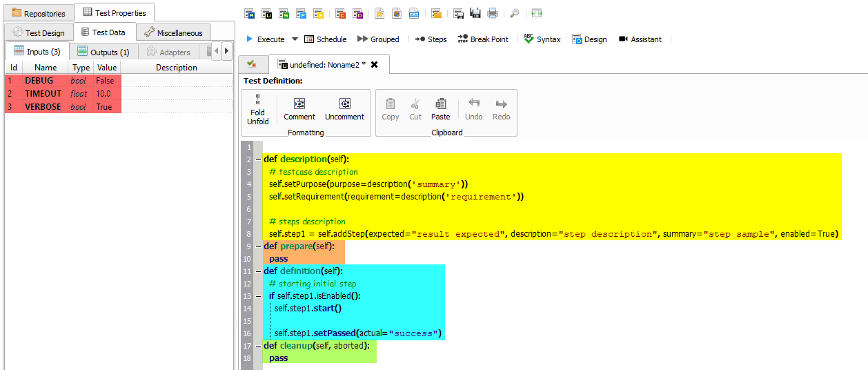The height and width of the screenshot is (370, 868).
Task: Select the TIMEOUT input row name
Action: pos(43,94)
